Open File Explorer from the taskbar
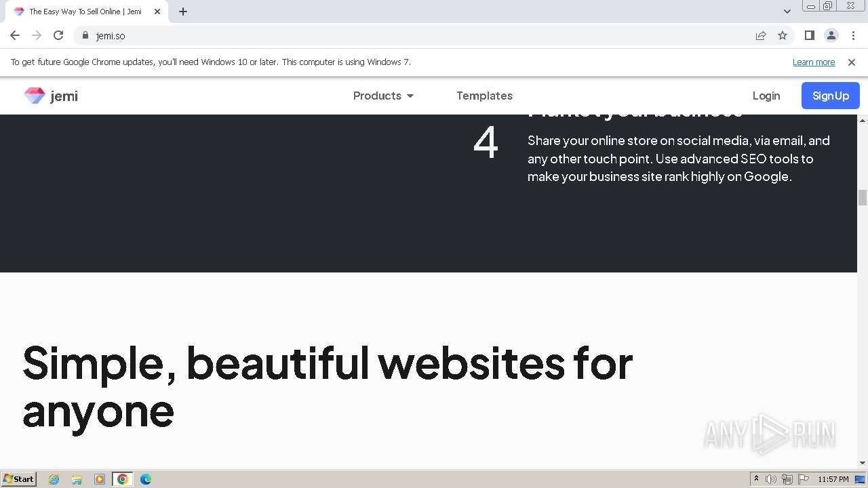Image resolution: width=868 pixels, height=488 pixels. [77, 479]
